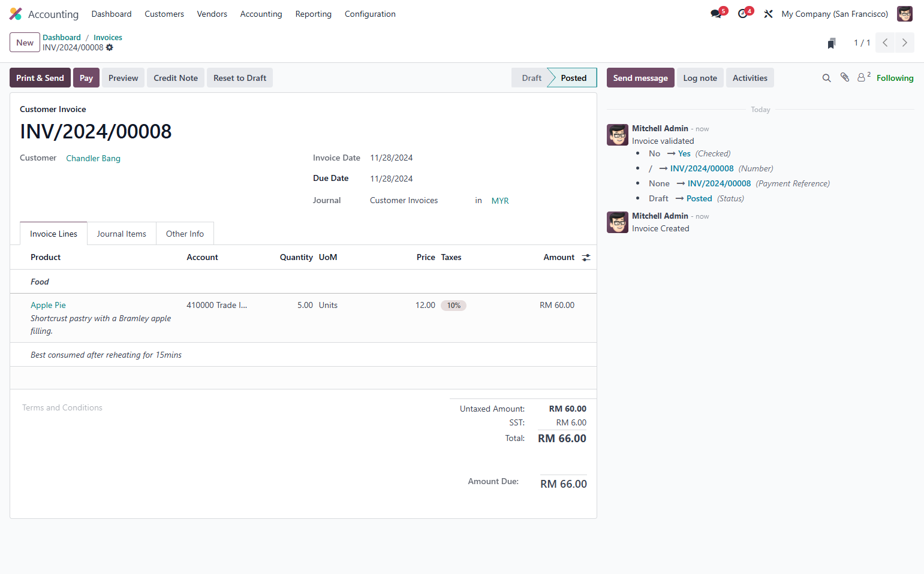Click the New button

tap(25, 43)
